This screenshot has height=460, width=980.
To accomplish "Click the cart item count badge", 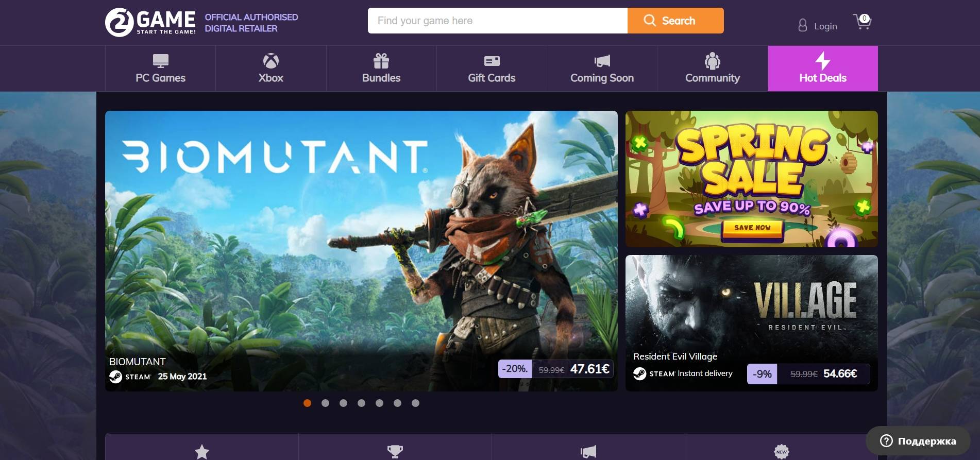I will [x=865, y=18].
